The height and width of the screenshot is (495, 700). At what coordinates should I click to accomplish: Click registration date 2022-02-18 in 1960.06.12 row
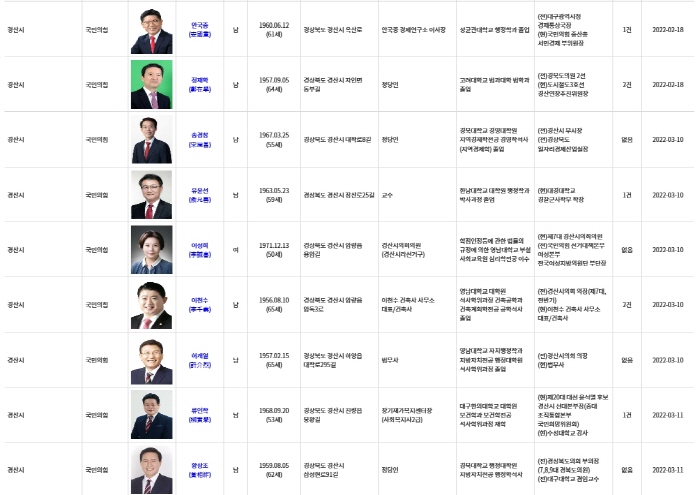[667, 30]
